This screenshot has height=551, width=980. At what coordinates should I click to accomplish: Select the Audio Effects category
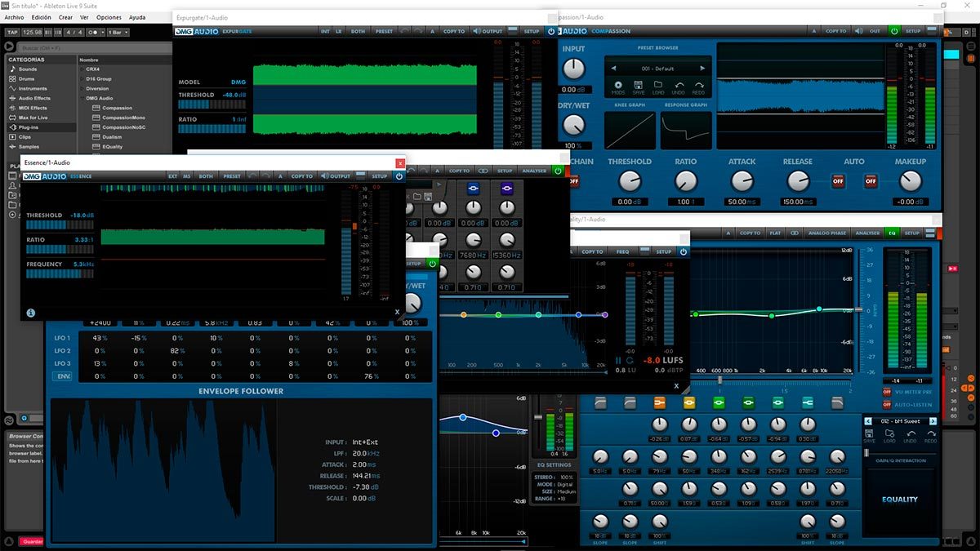[x=34, y=98]
